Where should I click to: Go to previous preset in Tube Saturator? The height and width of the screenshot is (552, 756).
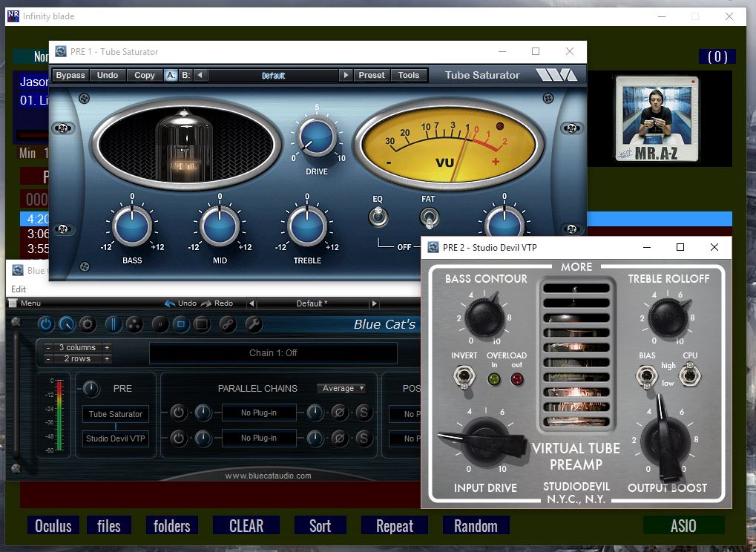[x=200, y=75]
